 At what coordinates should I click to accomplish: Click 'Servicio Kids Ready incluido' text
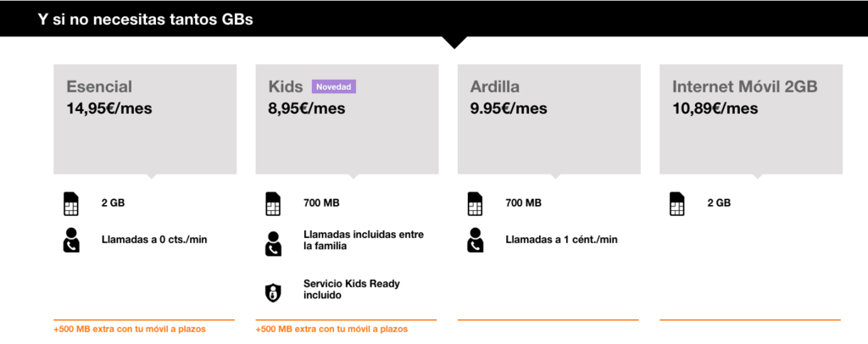352,290
